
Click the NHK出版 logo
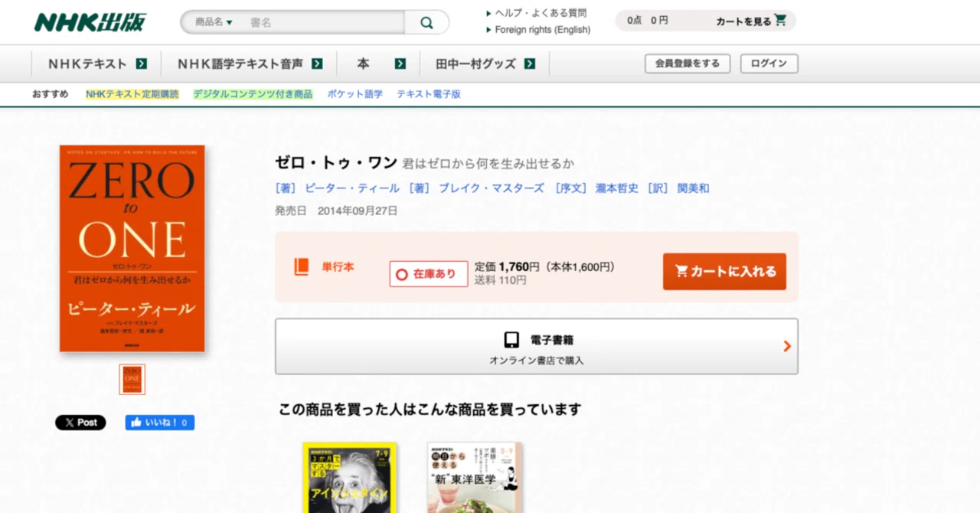[89, 21]
